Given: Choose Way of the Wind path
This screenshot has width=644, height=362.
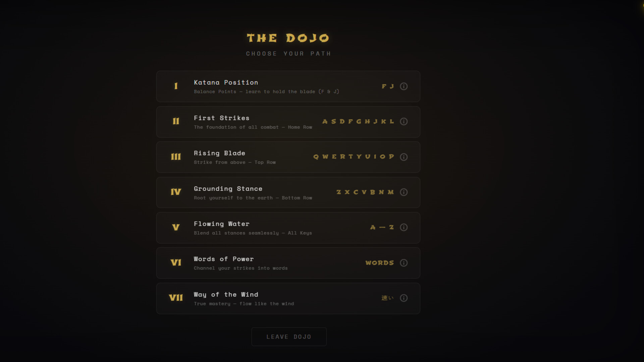Looking at the screenshot, I should pos(226,295).
